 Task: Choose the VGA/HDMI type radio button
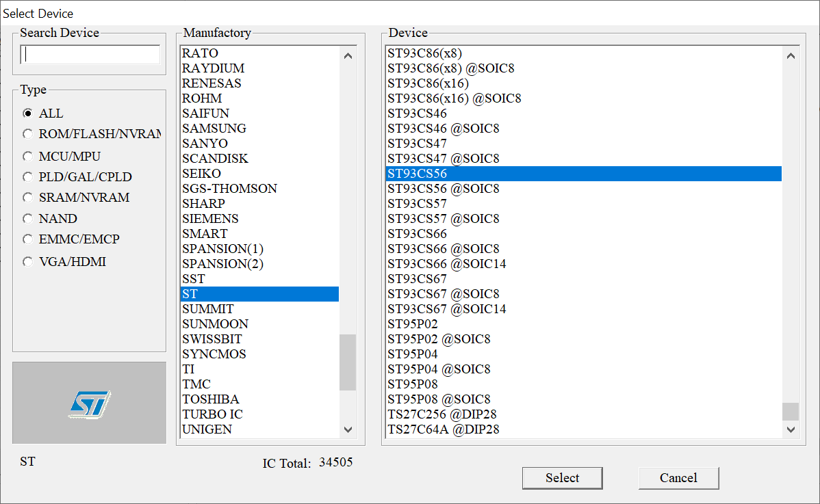tap(27, 262)
